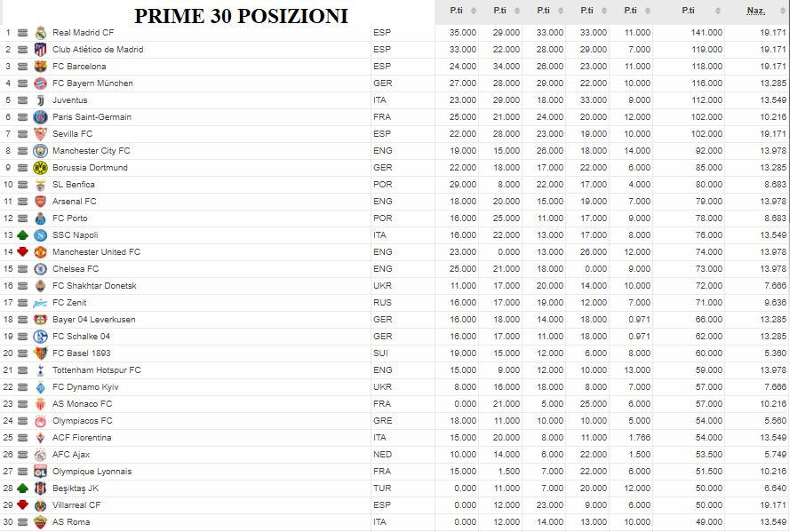The width and height of the screenshot is (790, 532).
Task: Click the ESP country code for Club Atlético
Action: click(x=382, y=50)
